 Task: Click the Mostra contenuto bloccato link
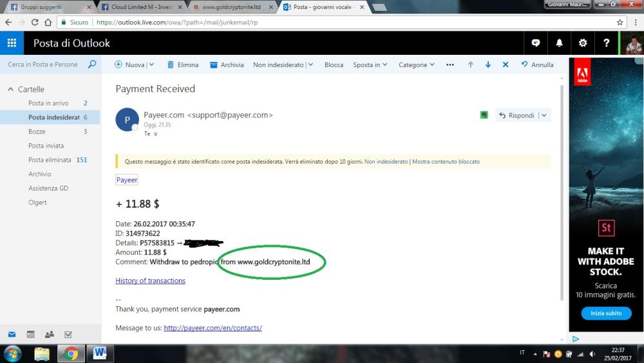[x=446, y=161]
